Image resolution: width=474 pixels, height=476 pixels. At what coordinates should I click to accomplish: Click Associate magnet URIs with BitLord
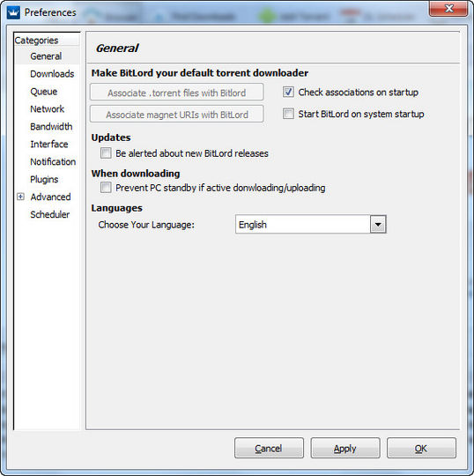(176, 114)
